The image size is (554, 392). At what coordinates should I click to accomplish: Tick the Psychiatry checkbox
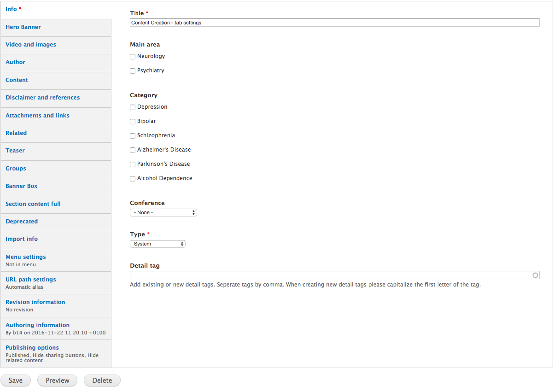133,71
